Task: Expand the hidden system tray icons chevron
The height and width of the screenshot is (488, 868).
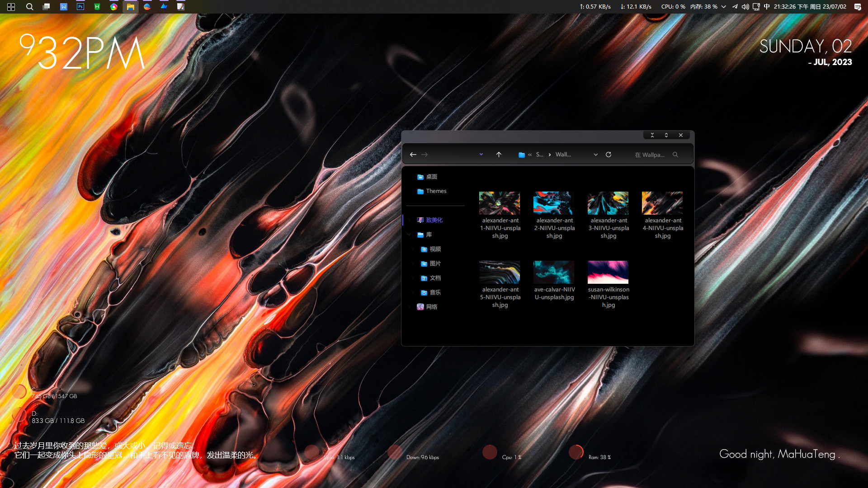Action: (724, 7)
